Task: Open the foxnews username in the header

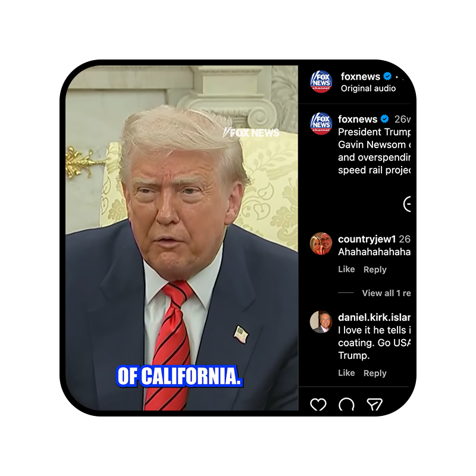Action: click(361, 77)
